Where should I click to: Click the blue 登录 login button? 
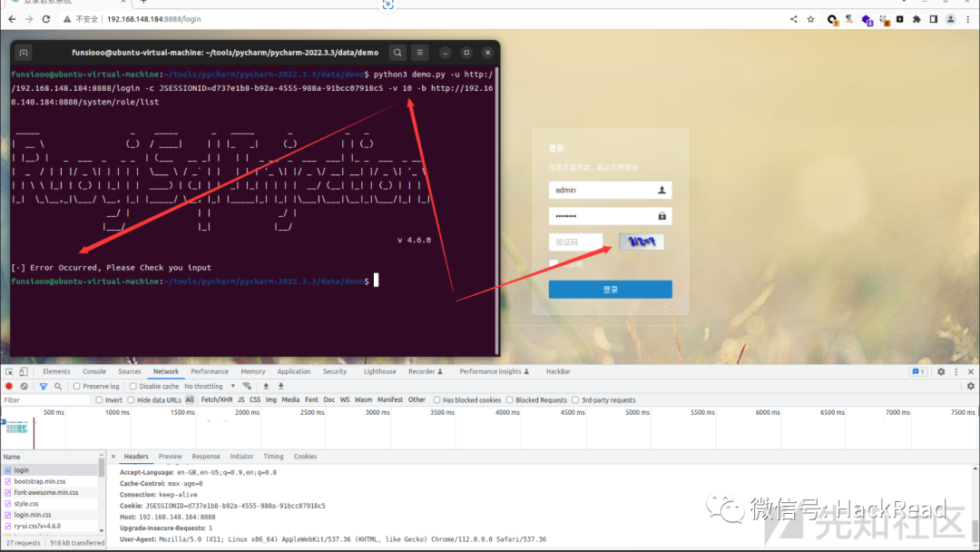pos(610,290)
